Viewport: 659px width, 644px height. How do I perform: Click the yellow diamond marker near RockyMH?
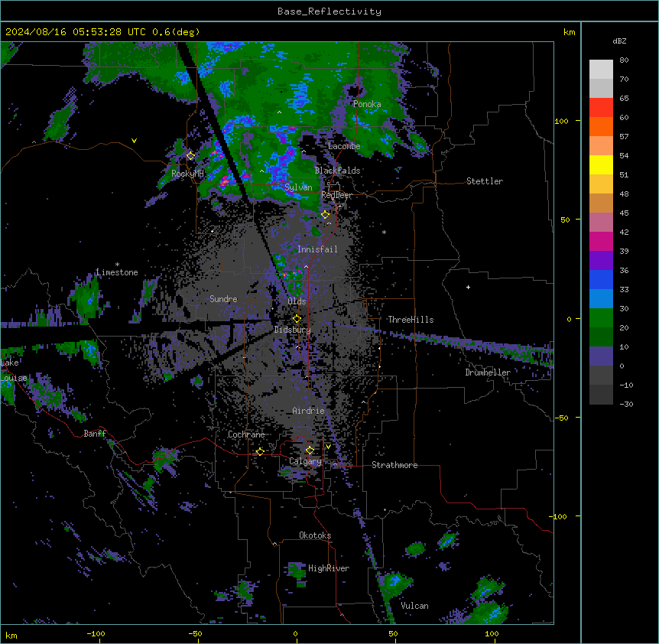pyautogui.click(x=190, y=155)
